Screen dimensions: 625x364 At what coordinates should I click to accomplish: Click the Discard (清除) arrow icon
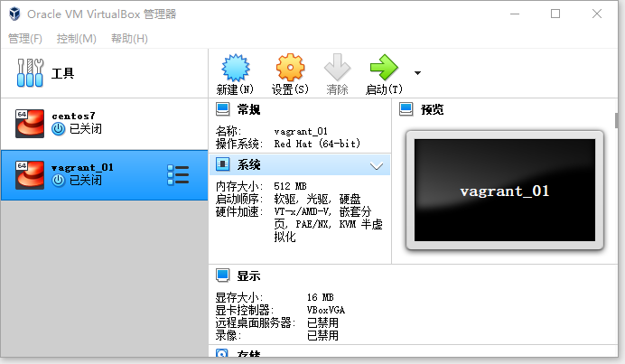click(337, 67)
